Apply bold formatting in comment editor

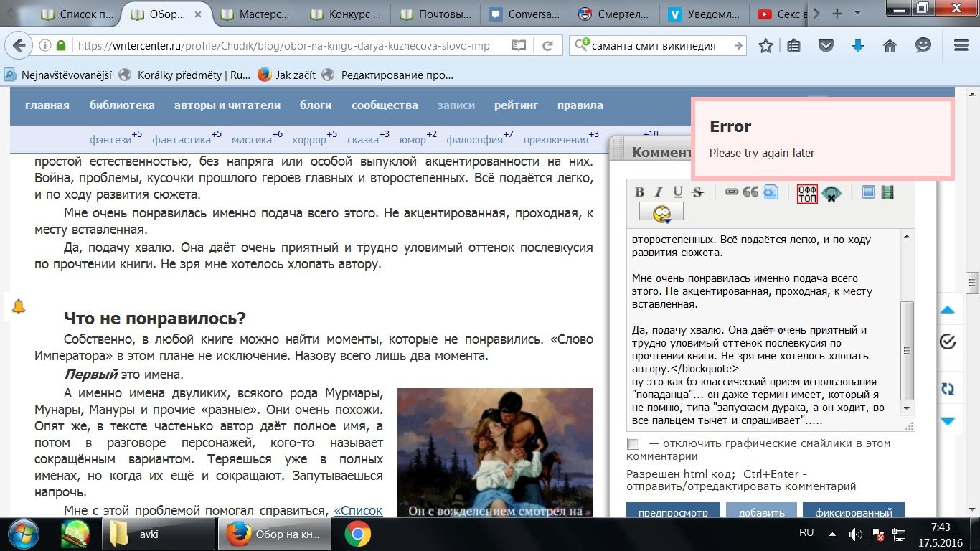(639, 192)
